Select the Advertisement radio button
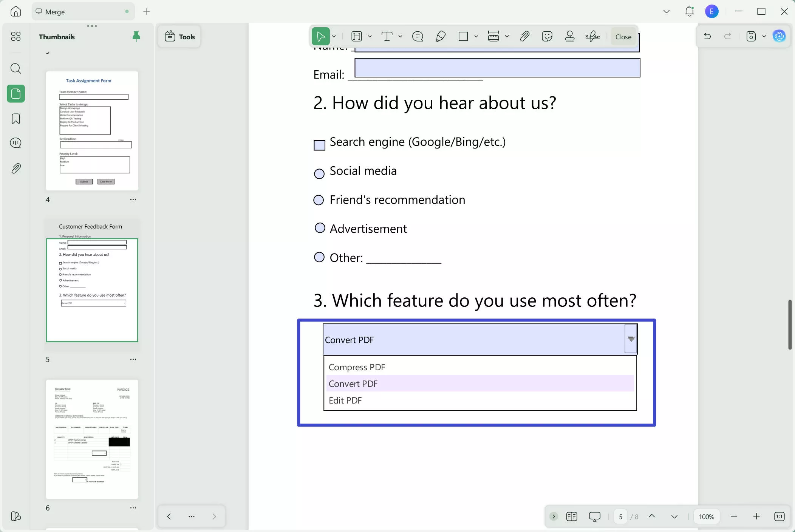The height and width of the screenshot is (532, 795). [320, 227]
